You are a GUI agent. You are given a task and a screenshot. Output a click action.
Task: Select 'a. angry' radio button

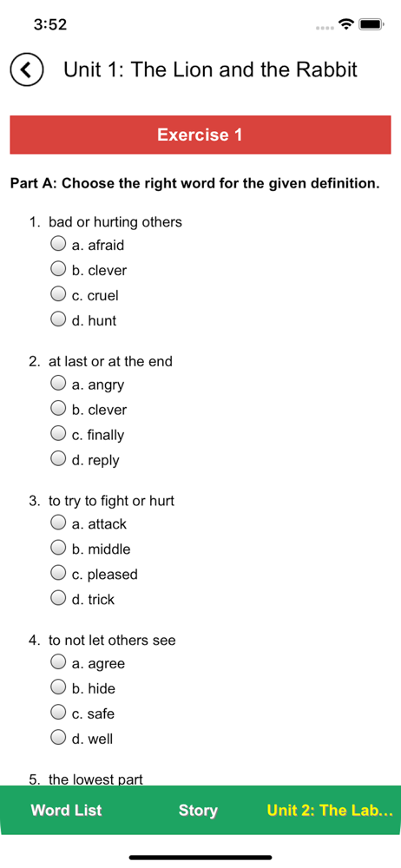[x=58, y=383]
